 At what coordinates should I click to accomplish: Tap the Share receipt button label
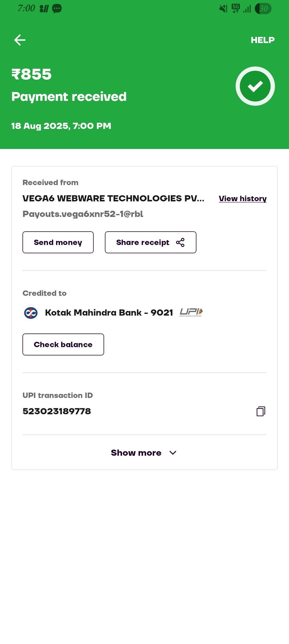(143, 243)
